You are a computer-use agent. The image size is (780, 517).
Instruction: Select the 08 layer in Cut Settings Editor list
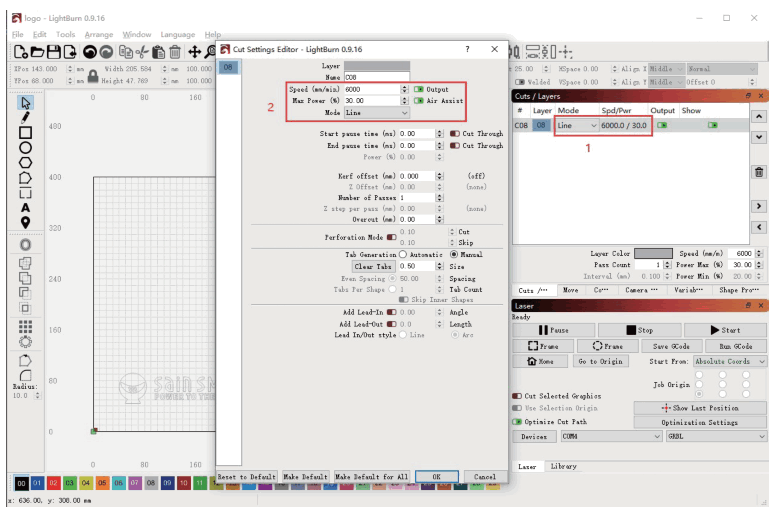click(x=228, y=67)
